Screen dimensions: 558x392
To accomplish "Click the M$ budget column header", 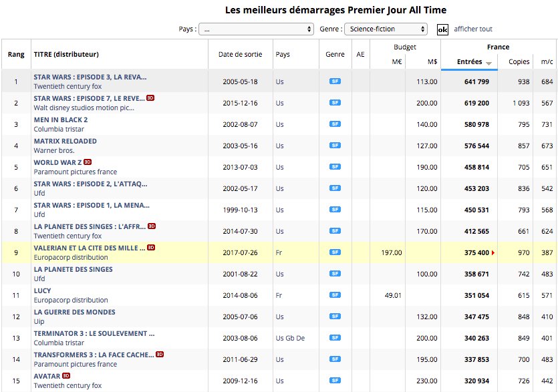I will [432, 61].
